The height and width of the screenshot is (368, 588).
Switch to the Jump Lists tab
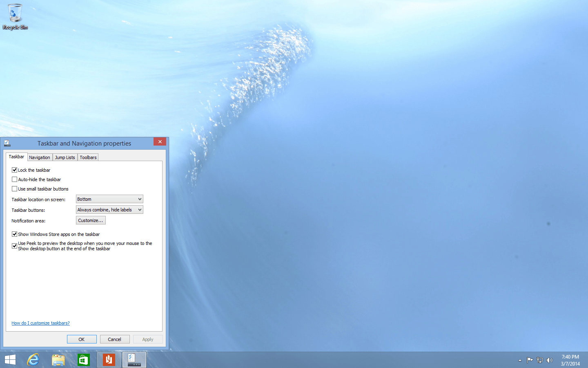point(65,157)
